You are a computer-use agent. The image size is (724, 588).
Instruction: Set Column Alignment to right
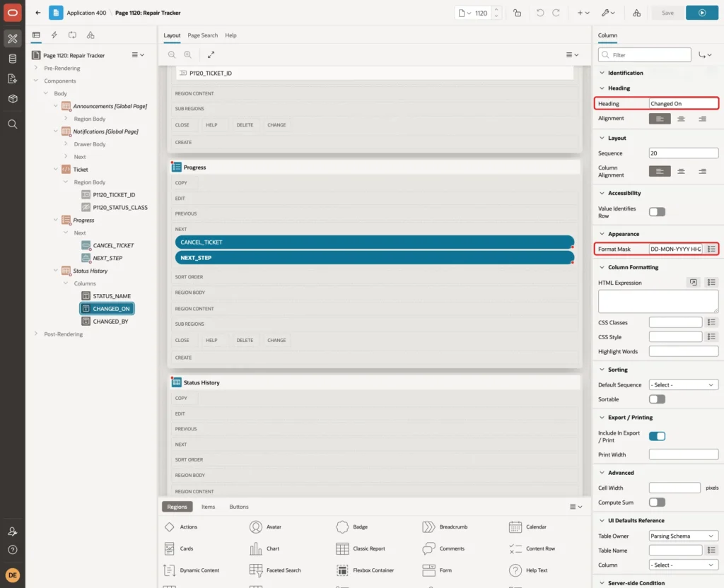click(x=702, y=171)
